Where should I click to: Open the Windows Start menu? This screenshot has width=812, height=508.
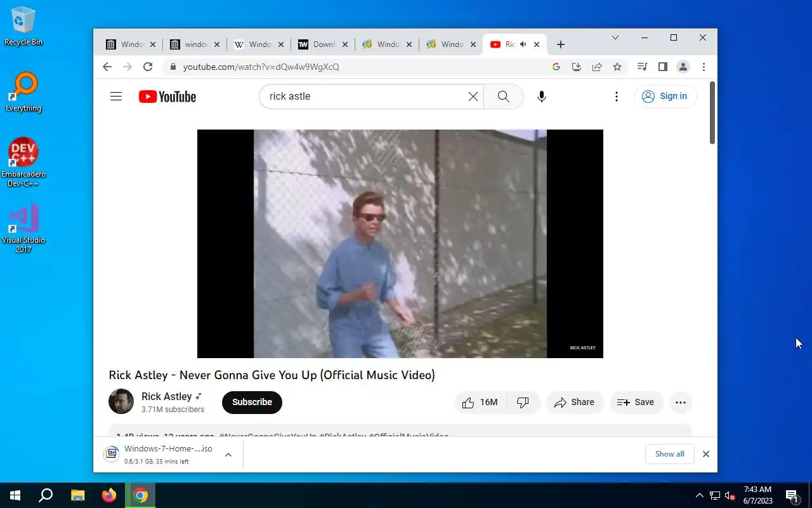pos(15,495)
